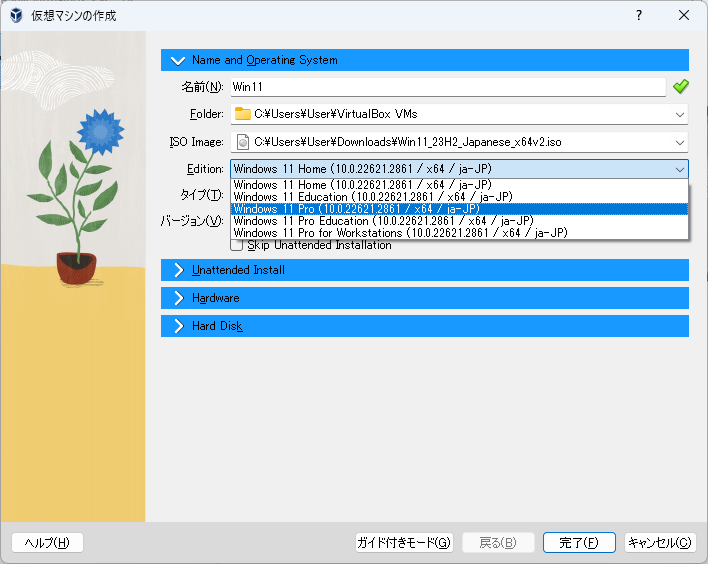Click the VirtualBox logo in title bar
The image size is (708, 564).
click(x=16, y=15)
